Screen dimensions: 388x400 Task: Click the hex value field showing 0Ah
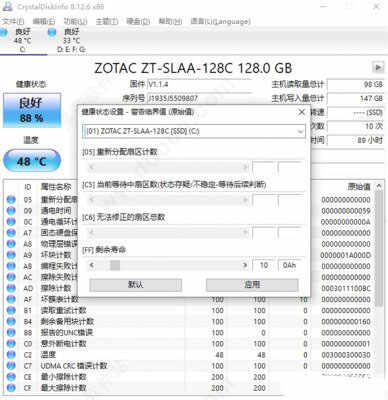click(x=290, y=265)
